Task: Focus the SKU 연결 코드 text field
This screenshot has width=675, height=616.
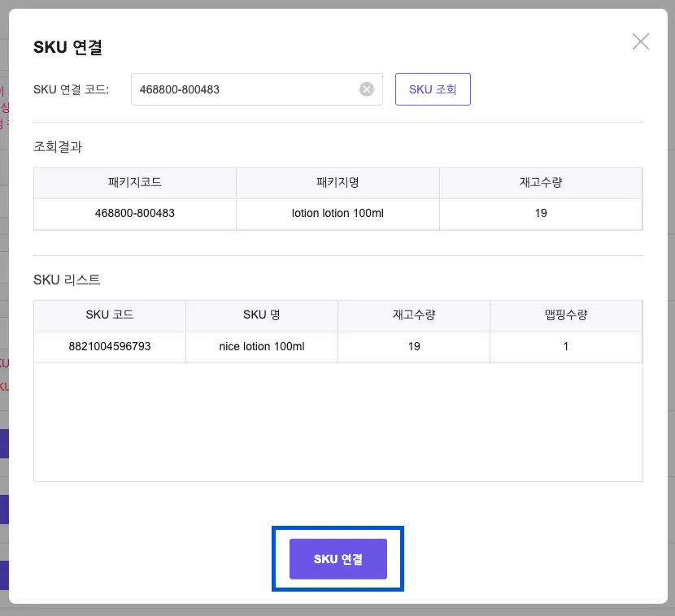Action: 244,89
